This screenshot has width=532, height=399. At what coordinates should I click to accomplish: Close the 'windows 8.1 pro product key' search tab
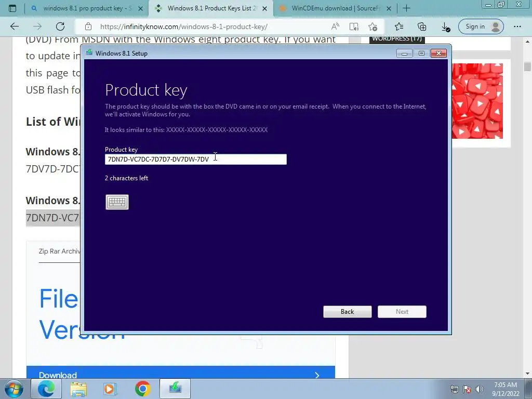point(140,8)
